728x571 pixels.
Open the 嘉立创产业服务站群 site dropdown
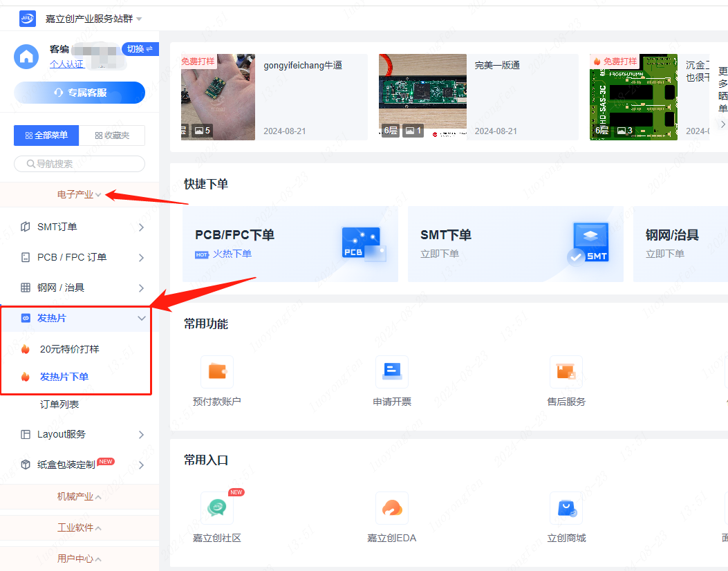click(93, 19)
